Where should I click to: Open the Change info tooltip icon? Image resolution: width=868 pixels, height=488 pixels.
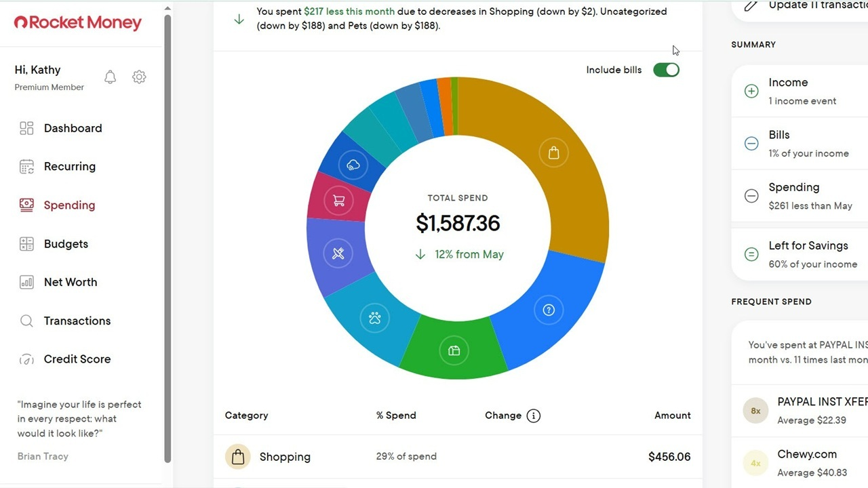(535, 415)
